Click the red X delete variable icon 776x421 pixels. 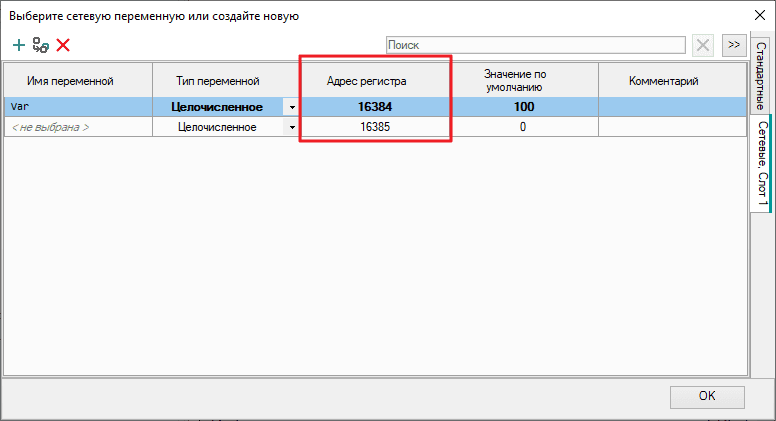point(63,45)
